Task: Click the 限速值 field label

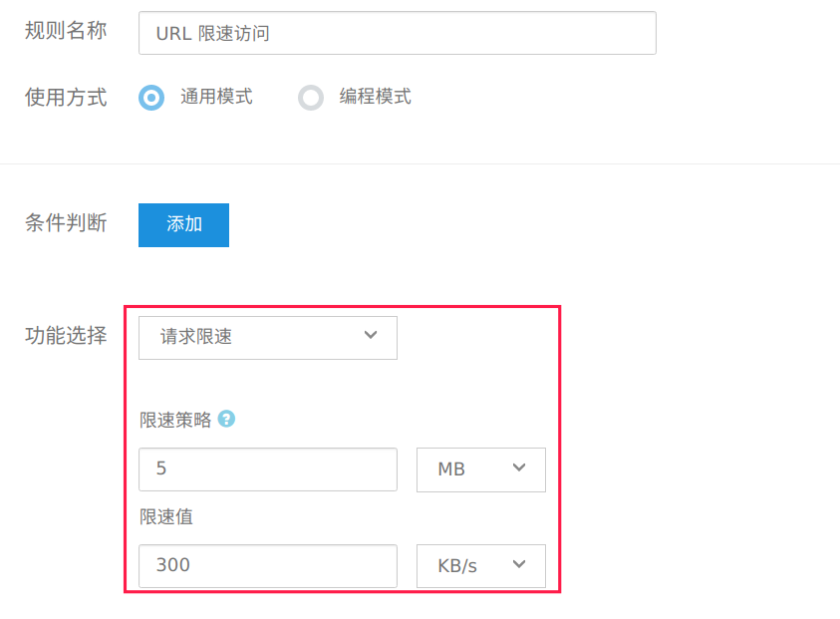Action: 166,516
